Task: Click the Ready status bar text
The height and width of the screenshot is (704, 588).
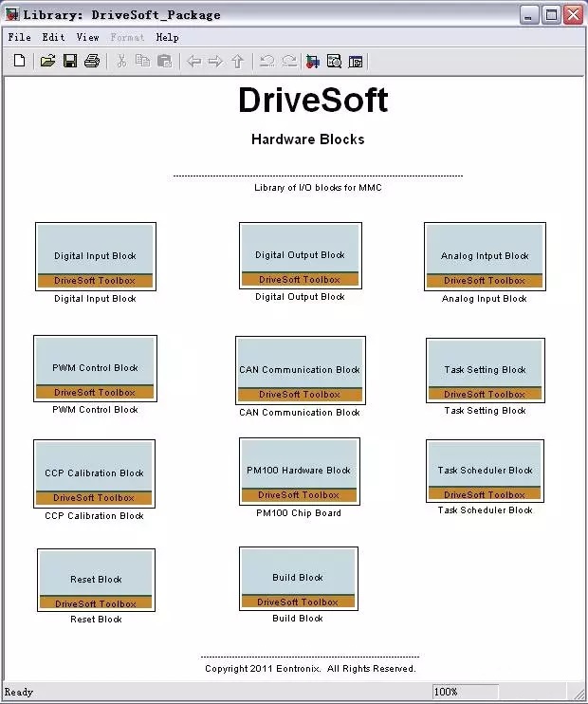Action: (19, 692)
